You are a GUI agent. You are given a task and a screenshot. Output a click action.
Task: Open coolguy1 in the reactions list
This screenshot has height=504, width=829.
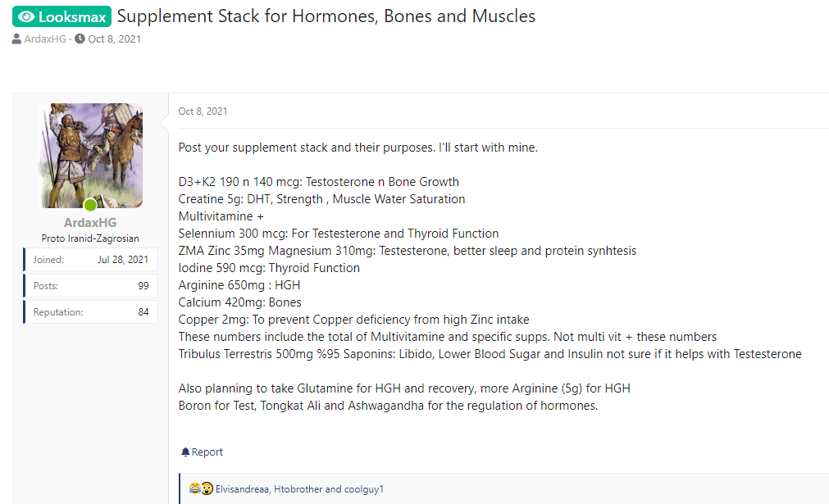pos(364,489)
